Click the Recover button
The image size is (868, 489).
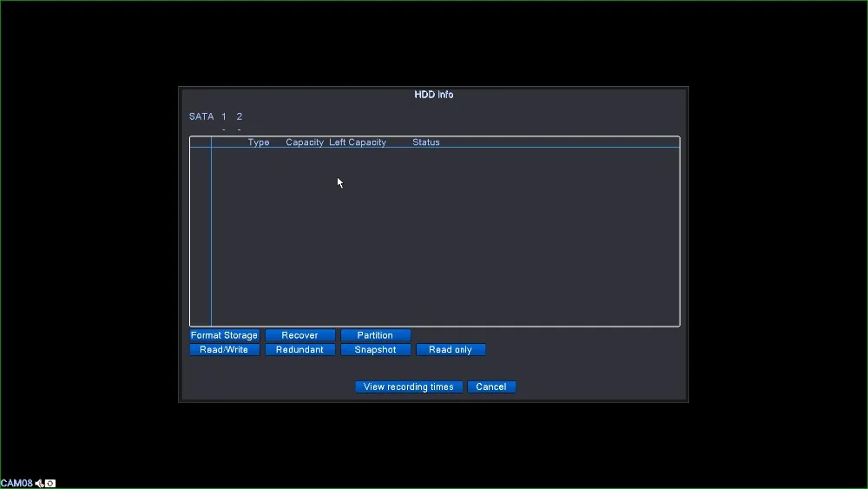(x=299, y=335)
